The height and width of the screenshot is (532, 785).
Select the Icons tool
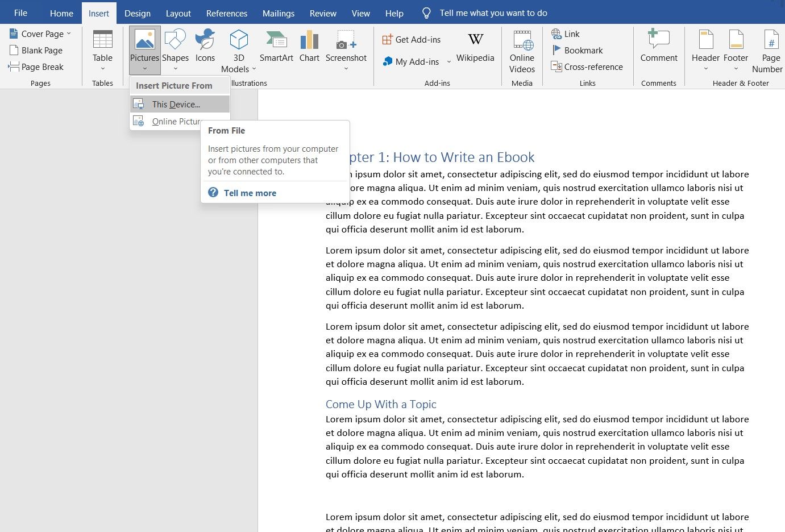205,48
